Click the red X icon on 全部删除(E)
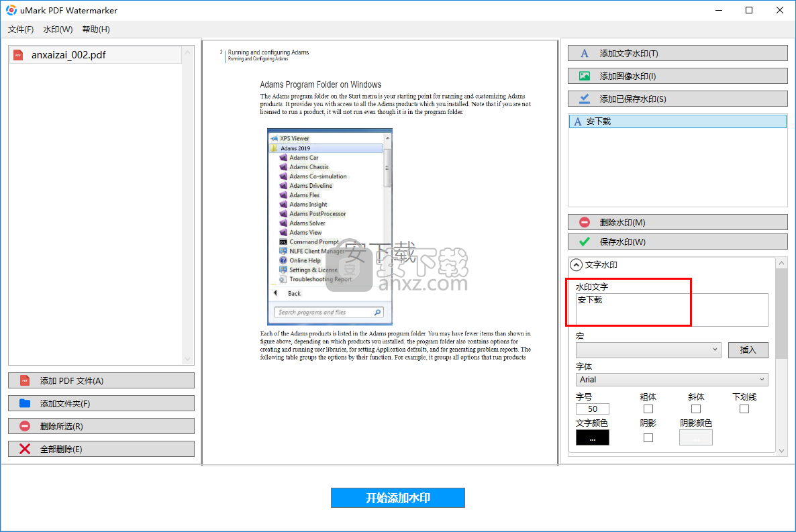Screen dimensions: 796x532 (x=24, y=449)
